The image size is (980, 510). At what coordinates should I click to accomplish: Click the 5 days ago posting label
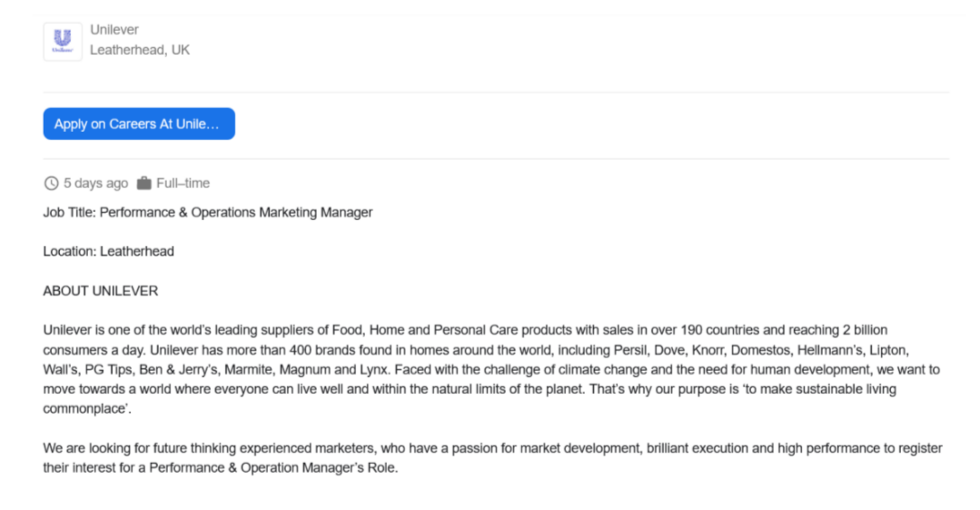click(x=95, y=184)
